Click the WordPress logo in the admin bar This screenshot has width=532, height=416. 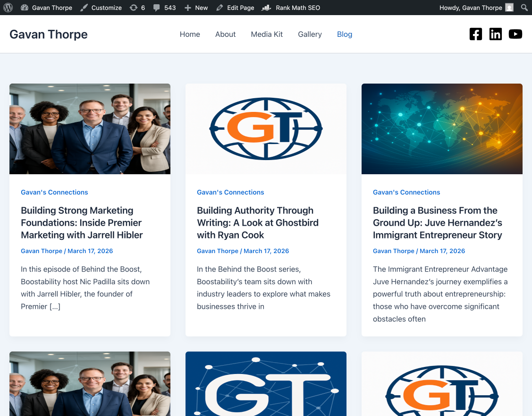pyautogui.click(x=8, y=8)
